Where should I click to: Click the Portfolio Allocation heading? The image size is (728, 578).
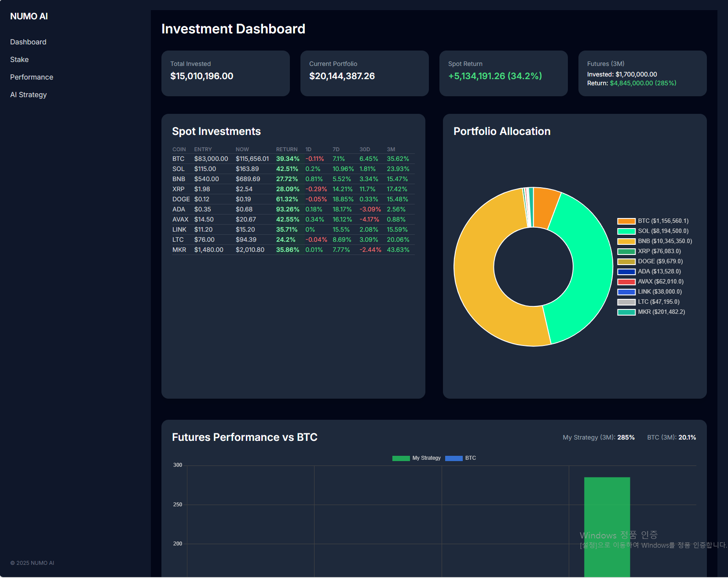(502, 131)
